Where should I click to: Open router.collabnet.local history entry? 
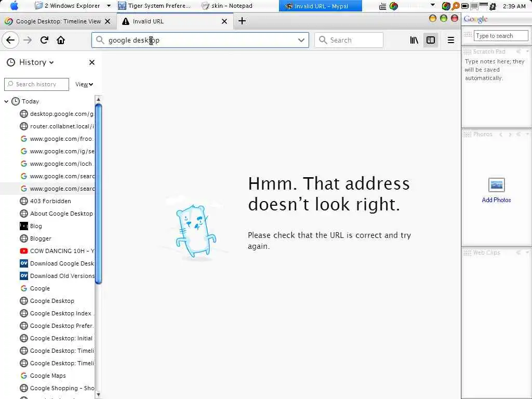pyautogui.click(x=57, y=127)
